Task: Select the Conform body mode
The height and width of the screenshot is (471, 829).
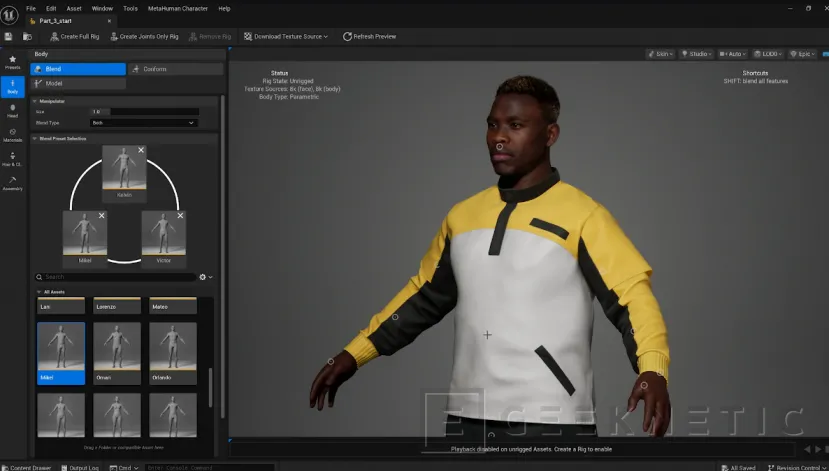Action: click(x=176, y=69)
